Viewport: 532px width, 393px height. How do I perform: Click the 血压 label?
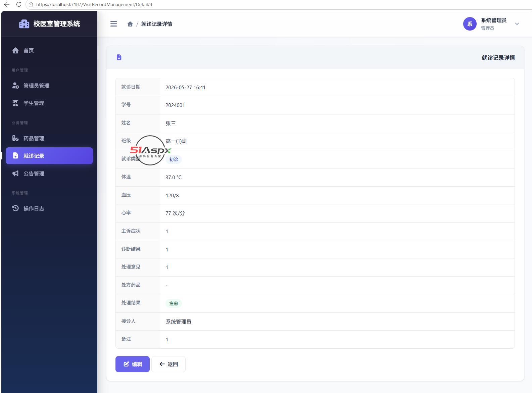pyautogui.click(x=126, y=195)
